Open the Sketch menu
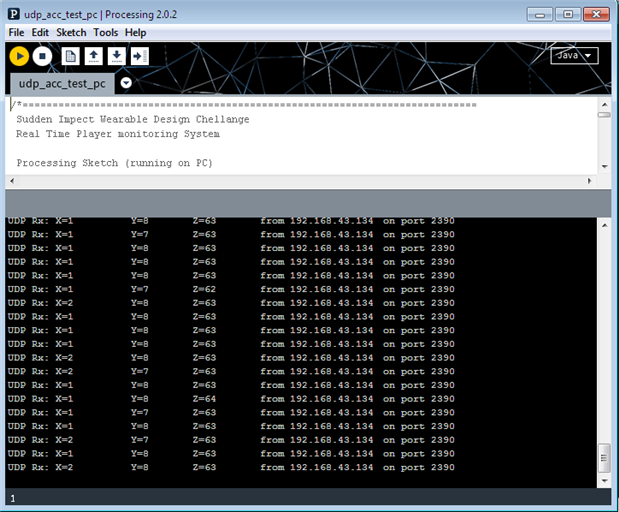Image resolution: width=619 pixels, height=512 pixels. click(71, 32)
